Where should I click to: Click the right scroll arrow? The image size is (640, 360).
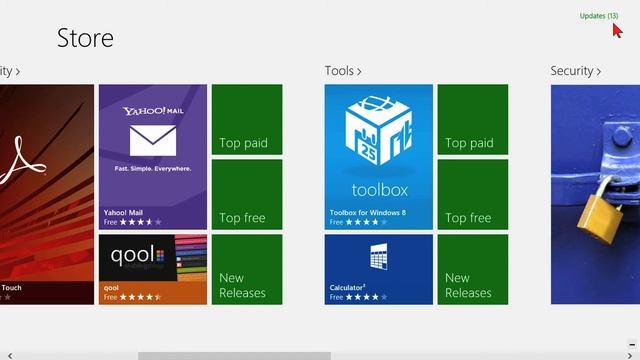[630, 356]
